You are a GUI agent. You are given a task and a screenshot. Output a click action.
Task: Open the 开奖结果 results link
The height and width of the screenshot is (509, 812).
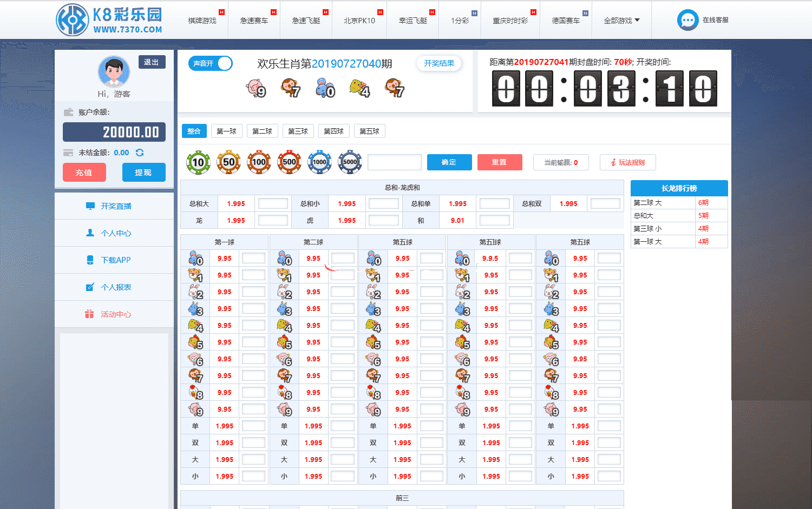439,63
